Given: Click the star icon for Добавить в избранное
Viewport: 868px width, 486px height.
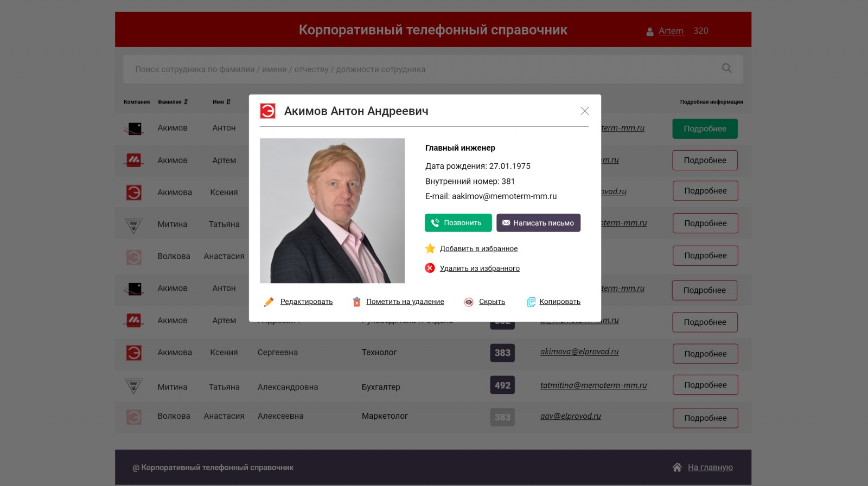Looking at the screenshot, I should tap(430, 248).
